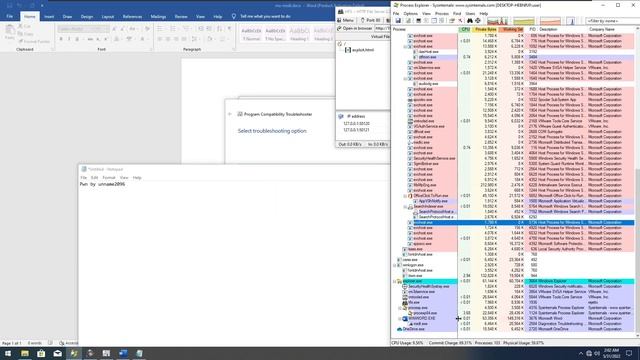Click the CPU usage history graph in toolbar
The width and height of the screenshot is (640, 360).
coord(498,20)
